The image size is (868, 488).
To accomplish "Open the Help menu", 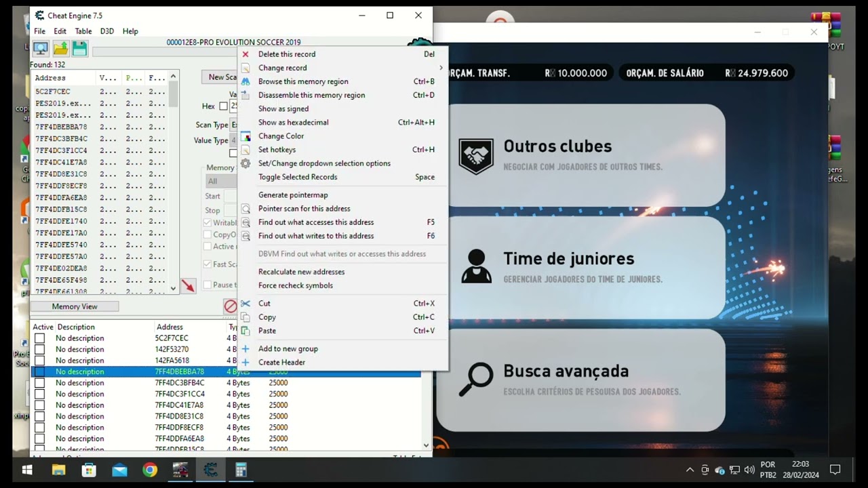I will [x=130, y=31].
